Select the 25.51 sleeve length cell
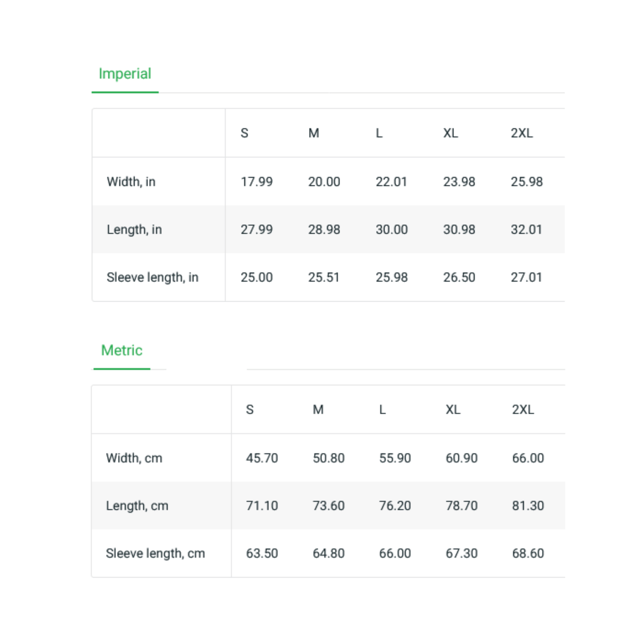 (x=324, y=277)
